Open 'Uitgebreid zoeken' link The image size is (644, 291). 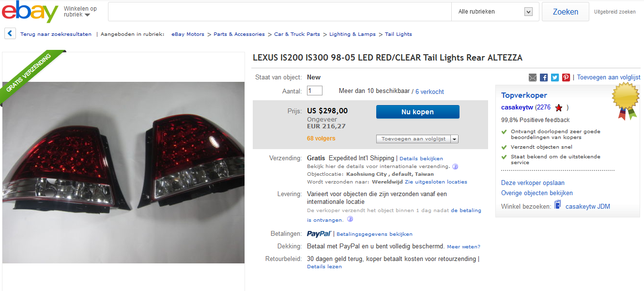tap(614, 12)
